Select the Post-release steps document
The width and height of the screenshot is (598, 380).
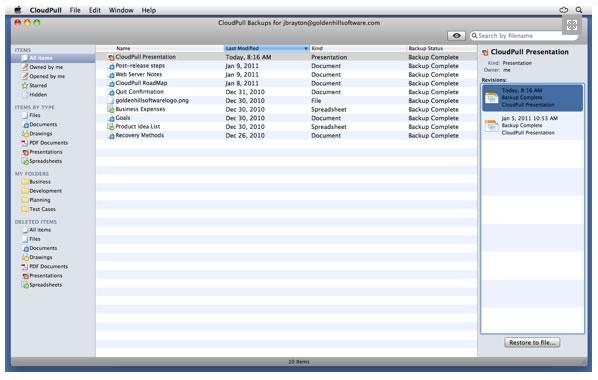coord(140,66)
